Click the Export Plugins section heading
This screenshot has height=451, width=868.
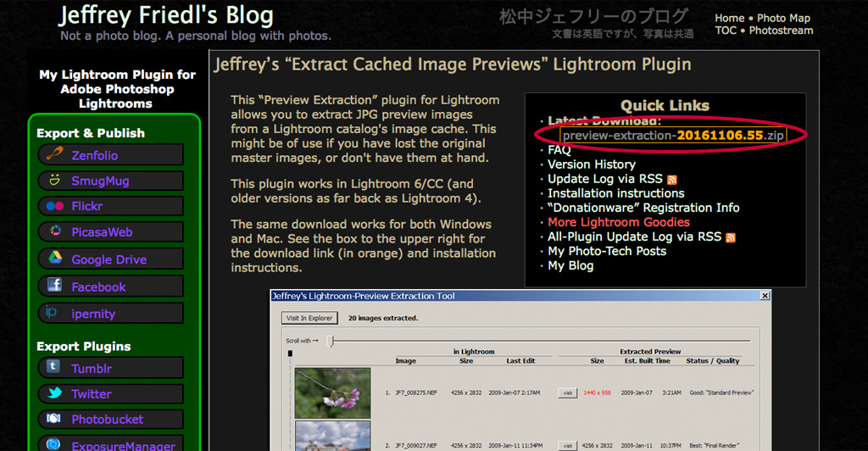point(84,347)
